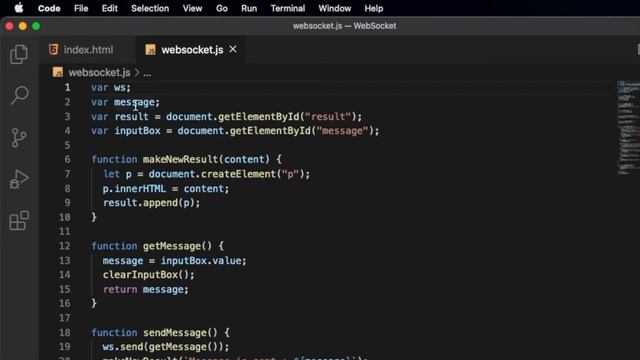Click line number 1 in gutter
This screenshot has width=640, height=360.
click(x=67, y=87)
